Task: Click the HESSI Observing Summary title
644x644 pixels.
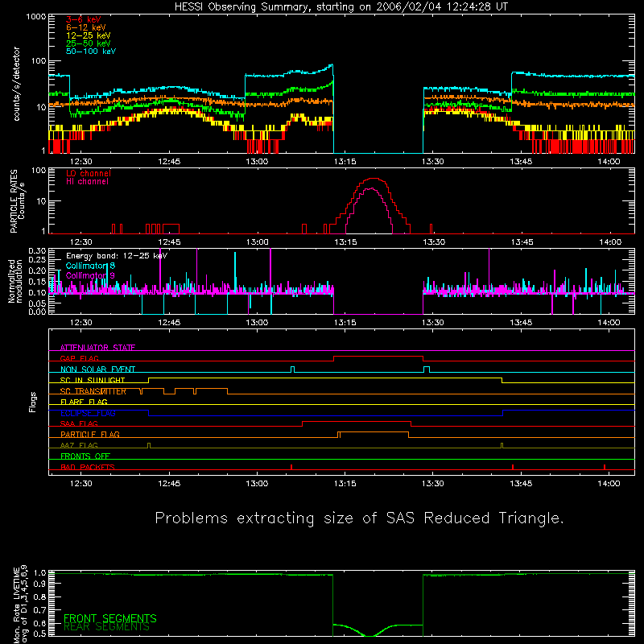Action: (341, 7)
